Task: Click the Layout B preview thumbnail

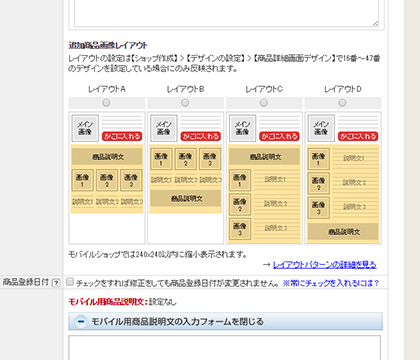Action: tap(186, 178)
